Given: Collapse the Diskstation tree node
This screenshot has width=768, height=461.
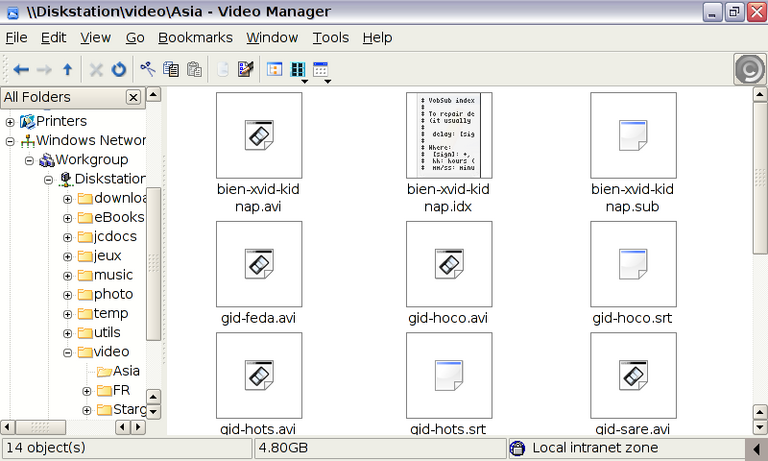Looking at the screenshot, I should pyautogui.click(x=48, y=180).
